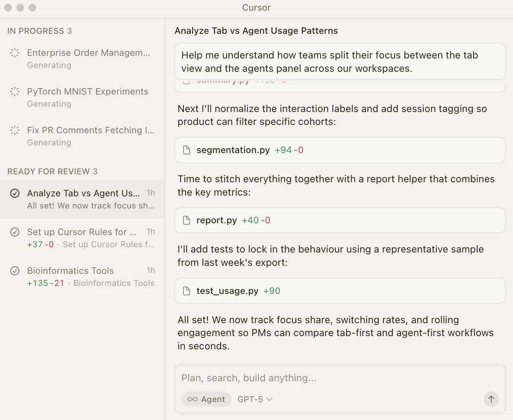513x420 pixels.
Task: Toggle the review checkmark on Analyze Tab task
Action: point(15,193)
